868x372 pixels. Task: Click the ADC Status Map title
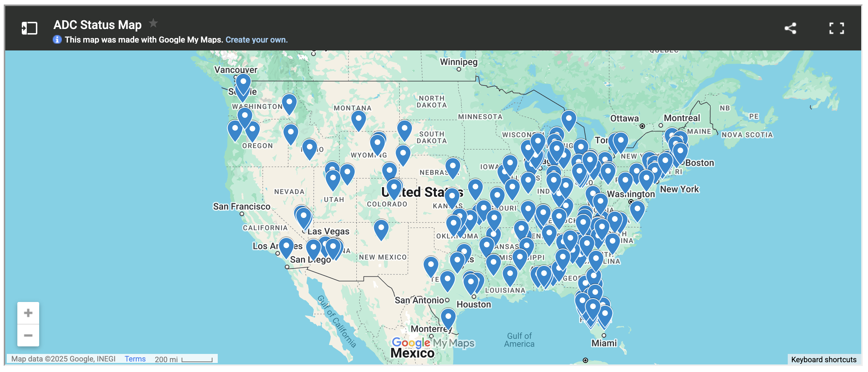98,25
